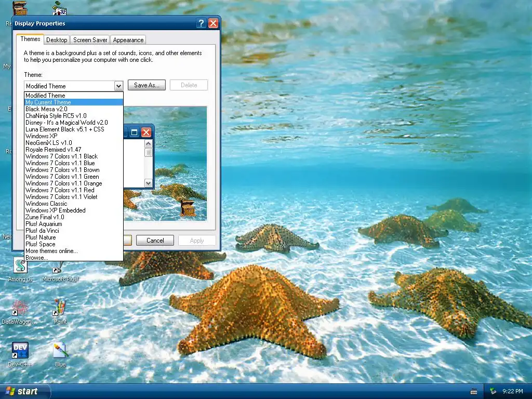The height and width of the screenshot is (399, 532).
Task: Select Royale Remixed v1.47 theme
Action: pos(74,150)
